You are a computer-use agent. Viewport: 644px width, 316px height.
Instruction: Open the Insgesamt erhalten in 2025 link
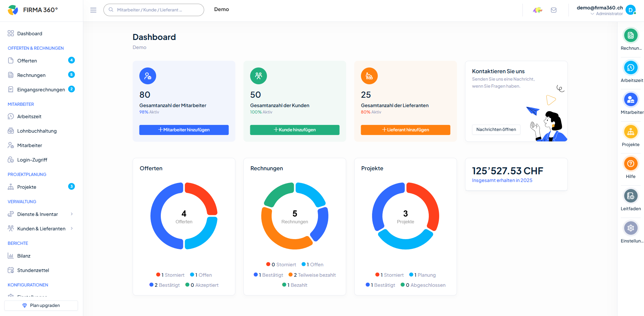(x=502, y=180)
